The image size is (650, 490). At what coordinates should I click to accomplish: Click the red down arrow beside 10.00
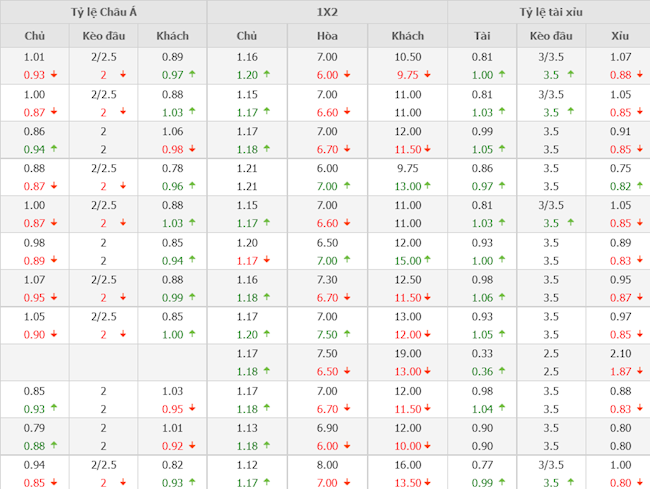(428, 446)
